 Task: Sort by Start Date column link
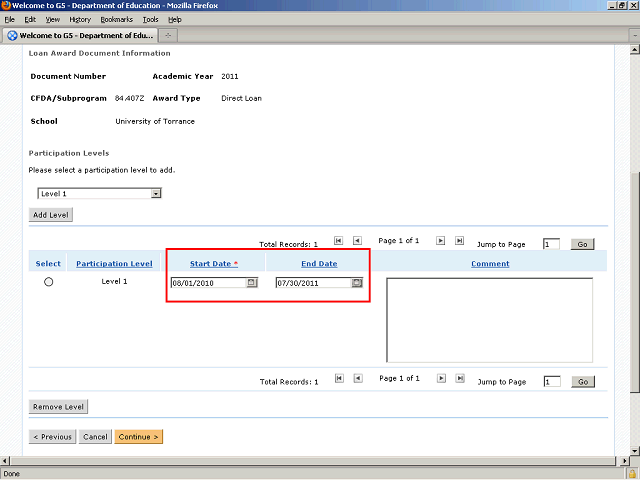[214, 264]
